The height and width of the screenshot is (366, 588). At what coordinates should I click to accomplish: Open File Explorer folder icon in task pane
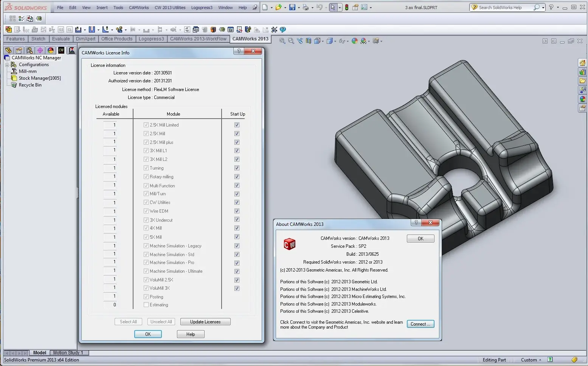[582, 81]
